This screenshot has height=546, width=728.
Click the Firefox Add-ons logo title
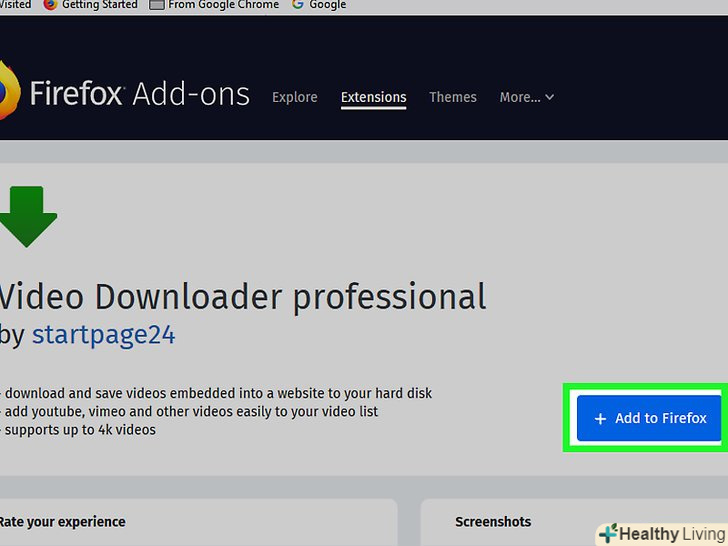click(x=140, y=93)
